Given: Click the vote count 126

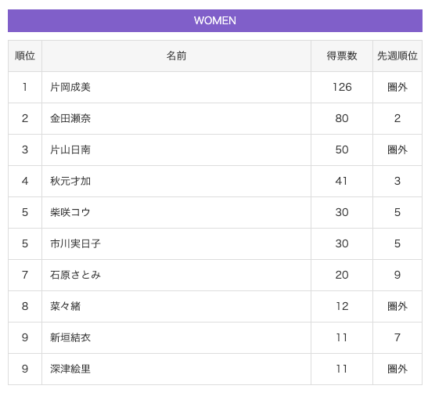Looking at the screenshot, I should [x=342, y=87].
